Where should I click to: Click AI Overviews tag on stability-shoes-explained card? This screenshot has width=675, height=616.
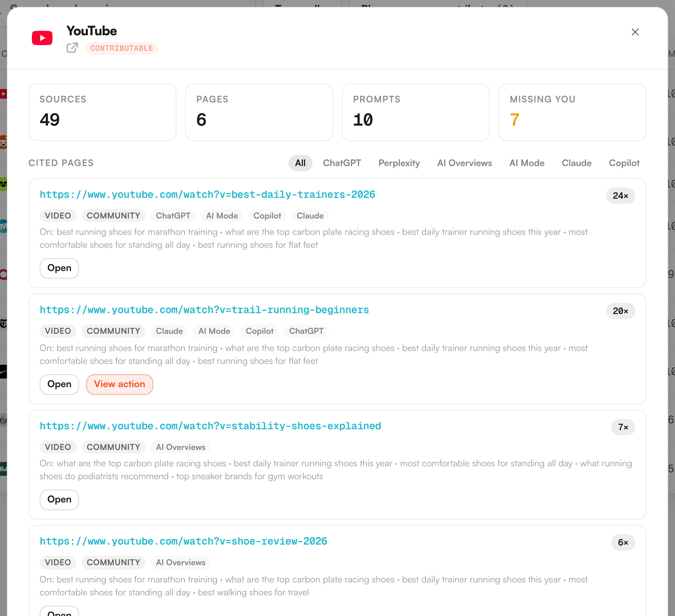181,447
